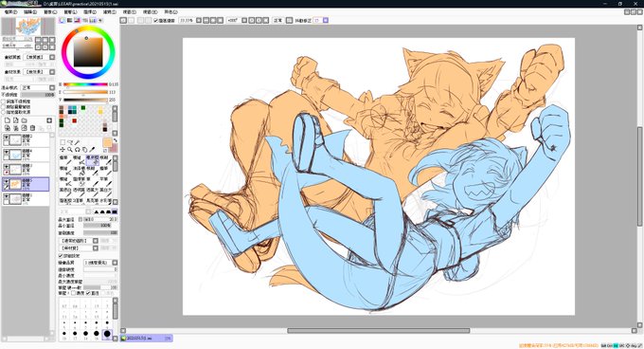Screen dimensions: 644x349
Task: Click the highlighted brush in tool tray
Action: tap(93, 160)
